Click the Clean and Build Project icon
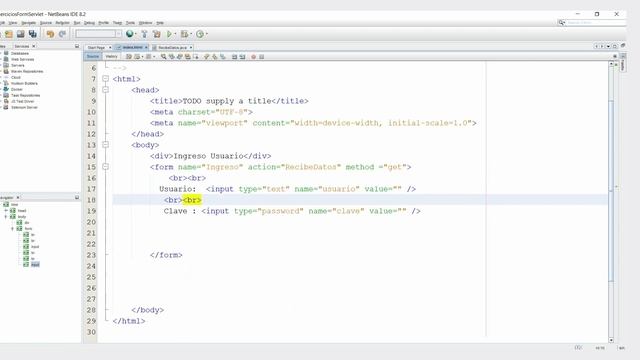640x360 pixels. tap(157, 34)
